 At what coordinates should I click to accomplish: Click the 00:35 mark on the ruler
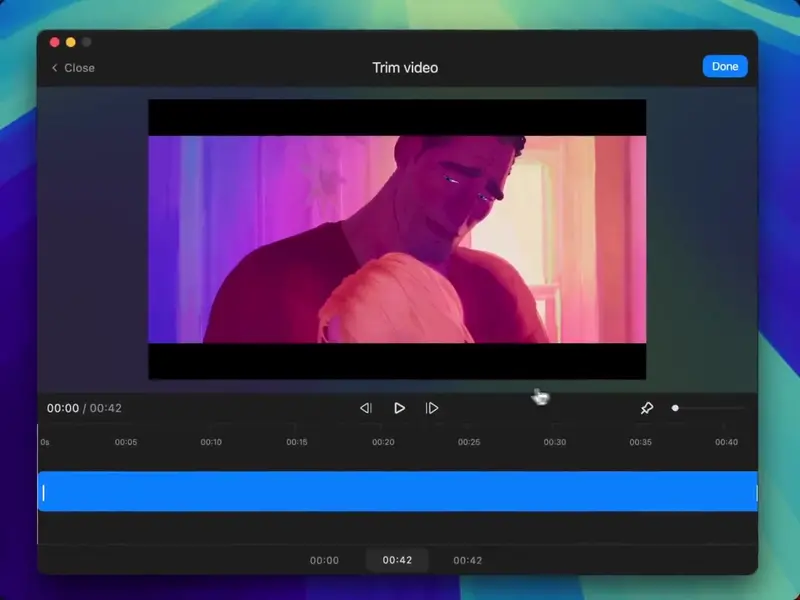tap(640, 442)
